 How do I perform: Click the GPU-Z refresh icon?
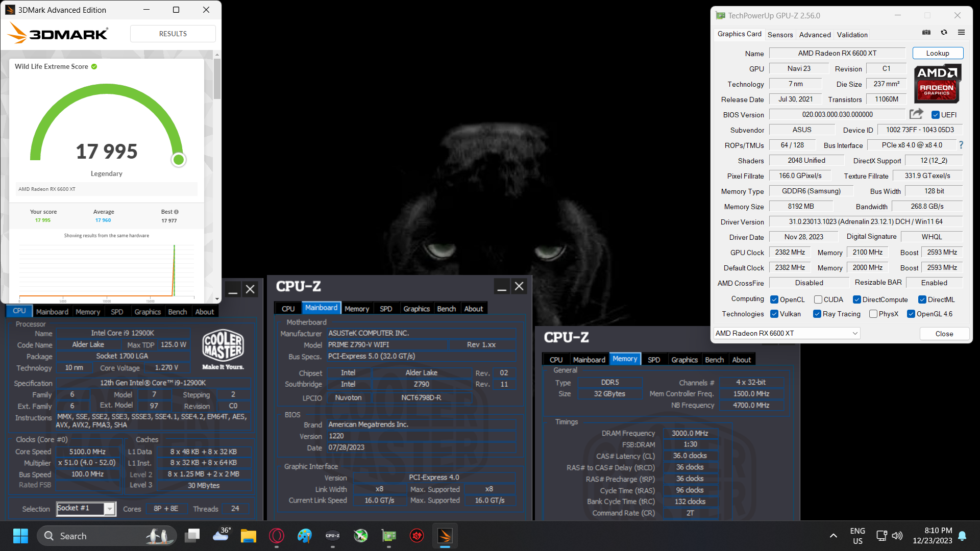[944, 33]
